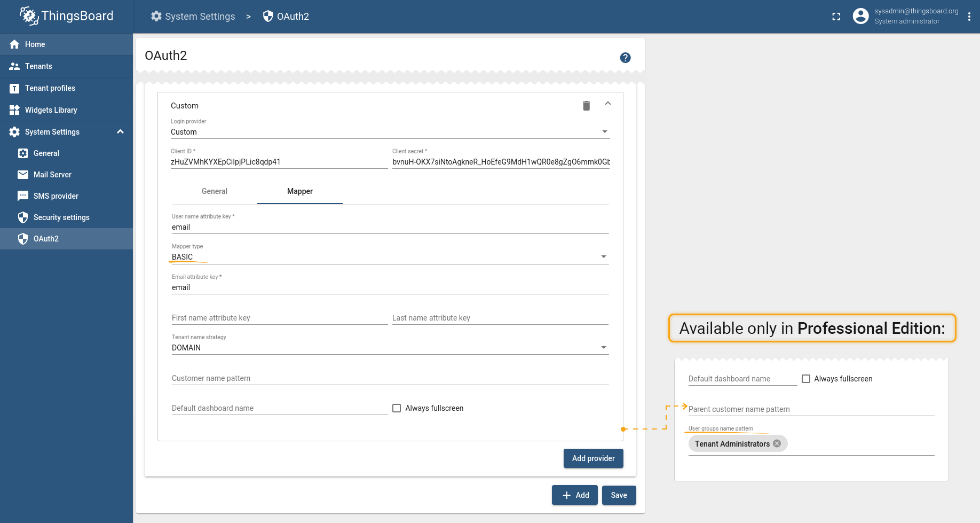Check Always fullscreen in Professional Edition panel
980x523 pixels.
point(806,379)
